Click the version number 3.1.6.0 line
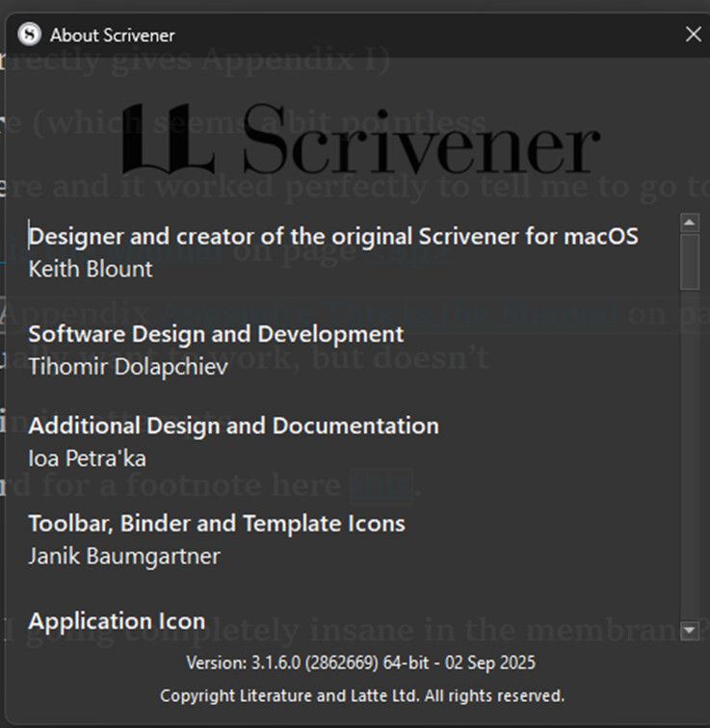Screen dimensions: 710x728 pyautogui.click(x=361, y=663)
